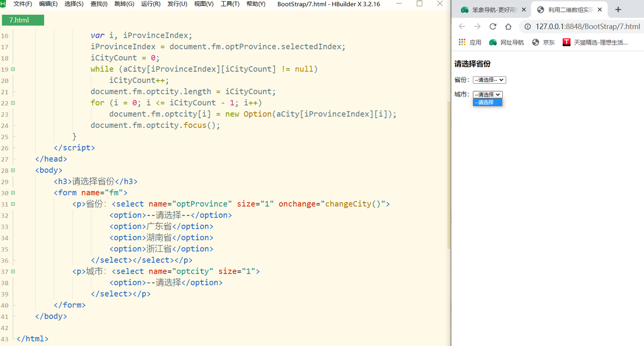Click the favicon of the 笨象导航 tab
Viewport: 644px width, 346px height.
pos(465,10)
